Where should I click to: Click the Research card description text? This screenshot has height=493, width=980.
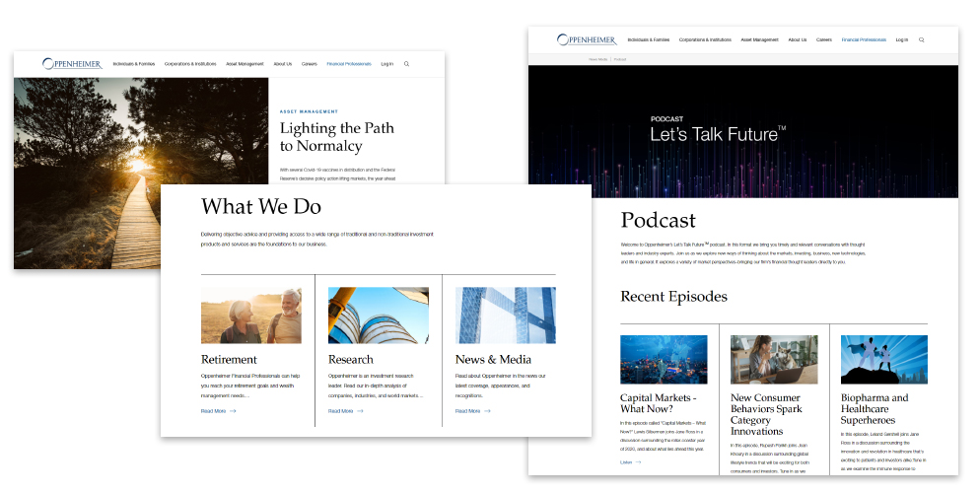376,387
